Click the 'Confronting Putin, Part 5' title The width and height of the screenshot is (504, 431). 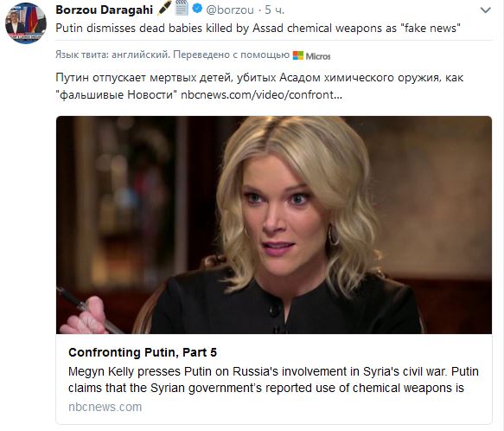click(x=143, y=352)
